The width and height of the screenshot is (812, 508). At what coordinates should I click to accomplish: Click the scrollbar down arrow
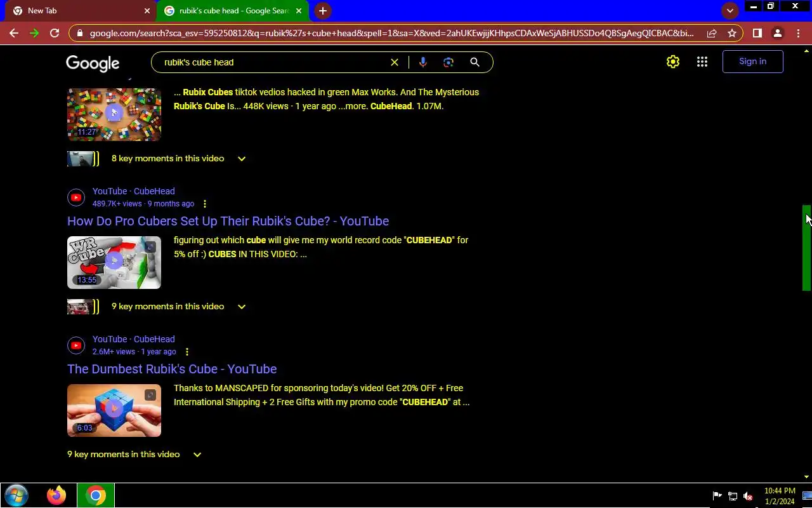click(807, 477)
